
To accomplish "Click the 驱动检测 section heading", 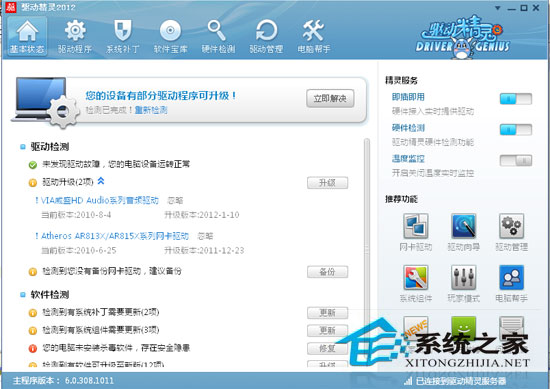I will click(49, 147).
